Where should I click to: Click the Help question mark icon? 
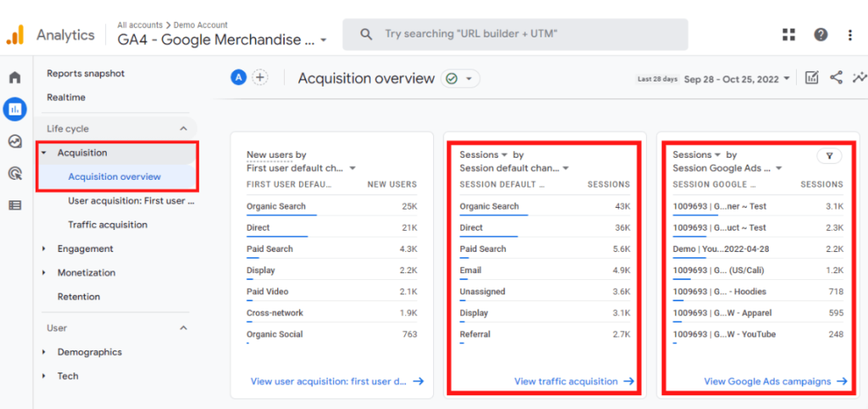pos(821,35)
